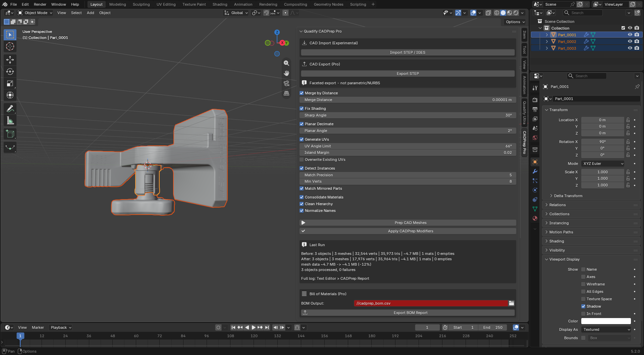Uncheck the Planar Decimate checkbox
The image size is (644, 355).
tap(302, 124)
